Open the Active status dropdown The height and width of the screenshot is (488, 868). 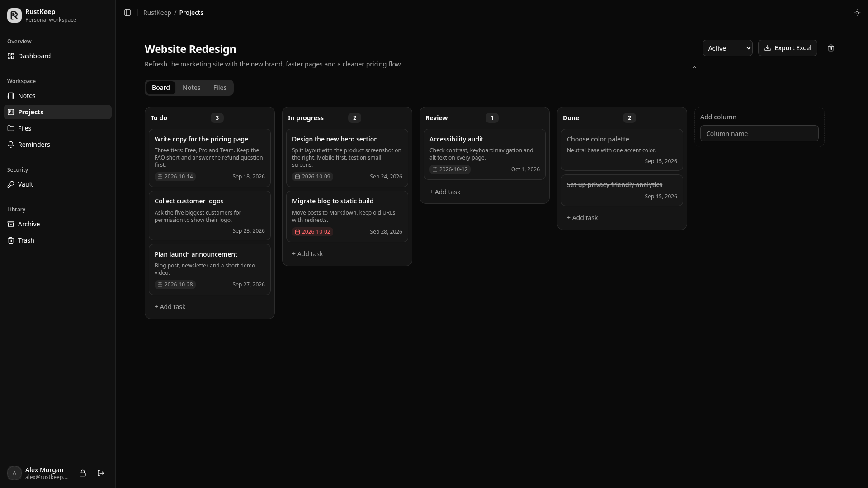tap(727, 48)
